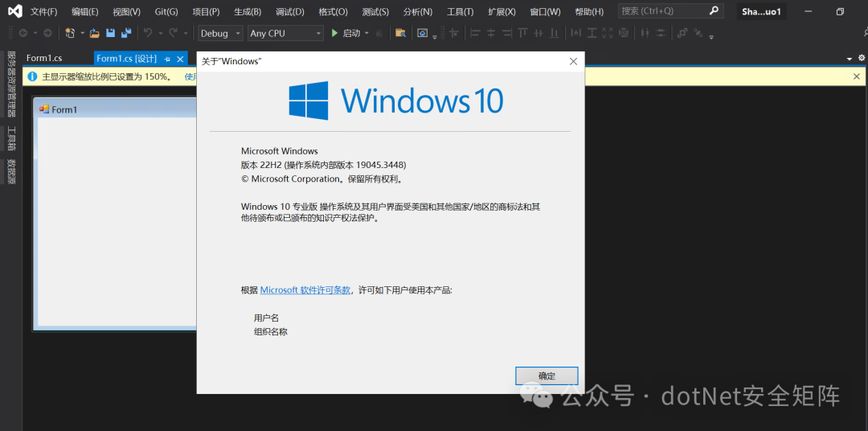Click the Align to Grid layout icon
The width and height of the screenshot is (868, 431).
pyautogui.click(x=454, y=33)
